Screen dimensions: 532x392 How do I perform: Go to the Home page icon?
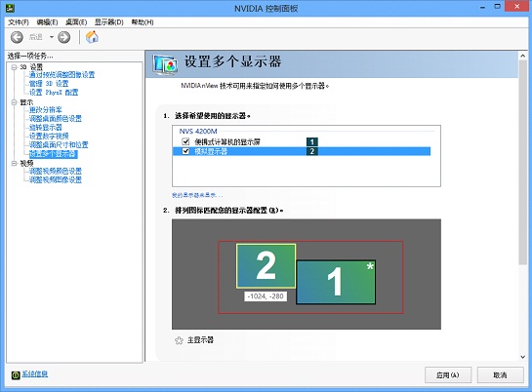coord(92,37)
